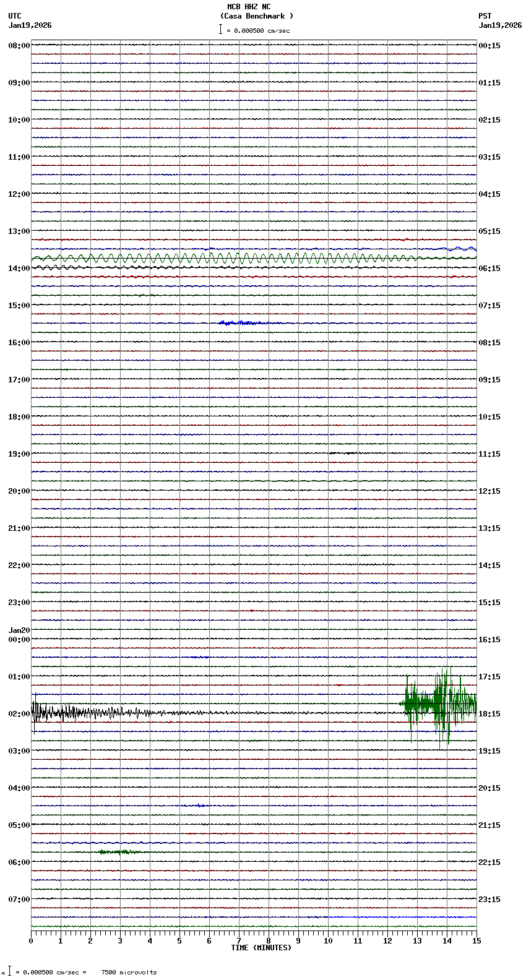Click the 'PST' header label

(485, 16)
